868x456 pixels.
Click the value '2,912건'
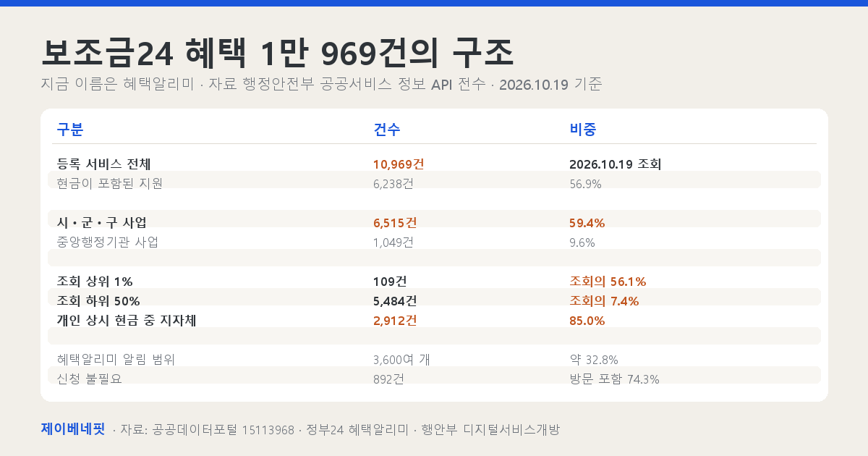point(395,321)
